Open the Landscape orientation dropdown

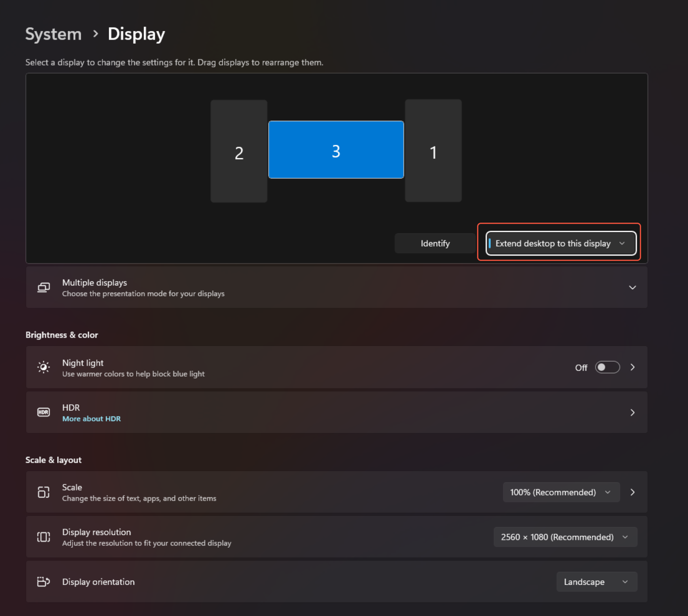tap(597, 582)
